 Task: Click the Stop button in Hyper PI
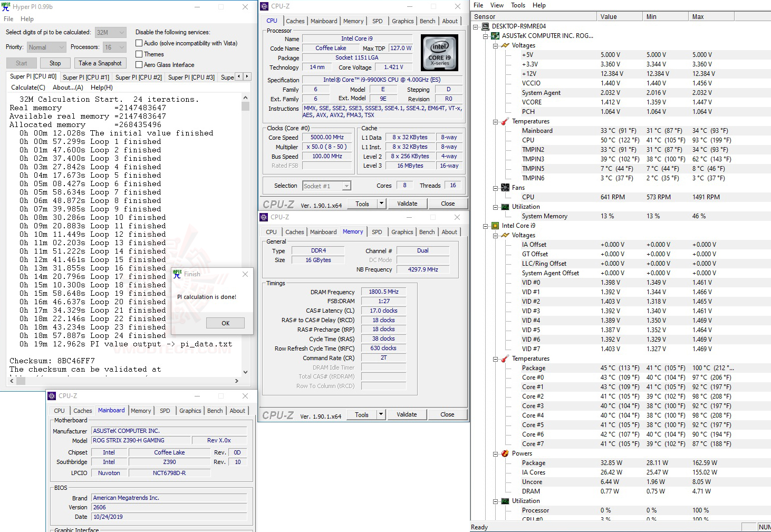point(55,63)
